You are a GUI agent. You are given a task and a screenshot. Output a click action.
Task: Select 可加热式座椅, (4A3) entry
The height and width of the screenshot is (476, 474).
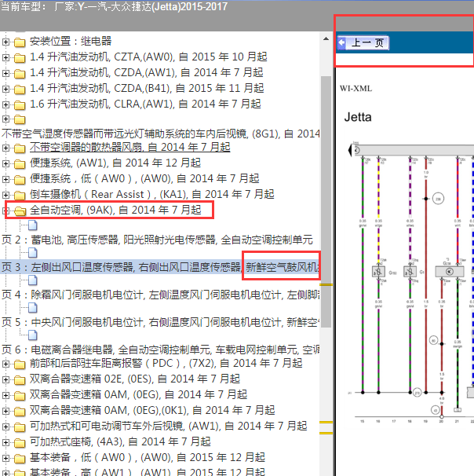tap(120, 441)
